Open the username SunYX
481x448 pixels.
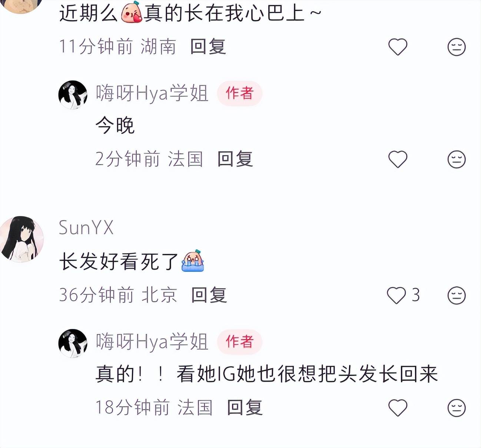[x=86, y=227]
